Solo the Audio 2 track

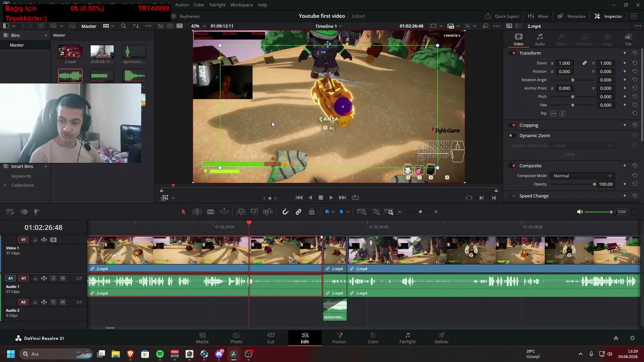(53, 302)
